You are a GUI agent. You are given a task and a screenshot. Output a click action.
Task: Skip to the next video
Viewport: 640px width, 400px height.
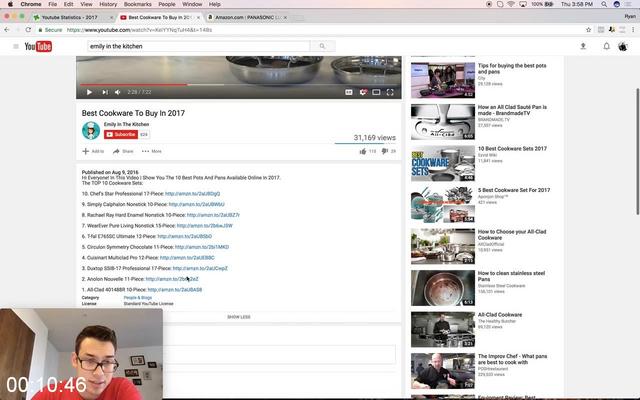coord(105,92)
